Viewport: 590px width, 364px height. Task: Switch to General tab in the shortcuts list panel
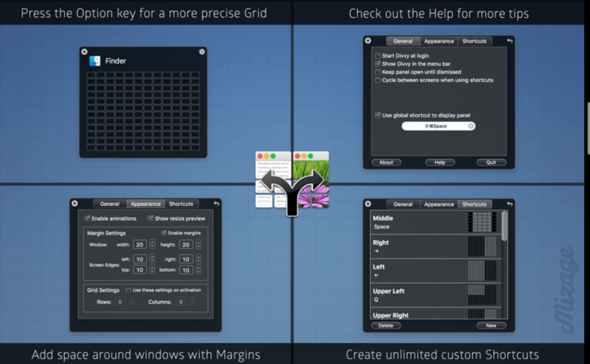click(x=403, y=204)
